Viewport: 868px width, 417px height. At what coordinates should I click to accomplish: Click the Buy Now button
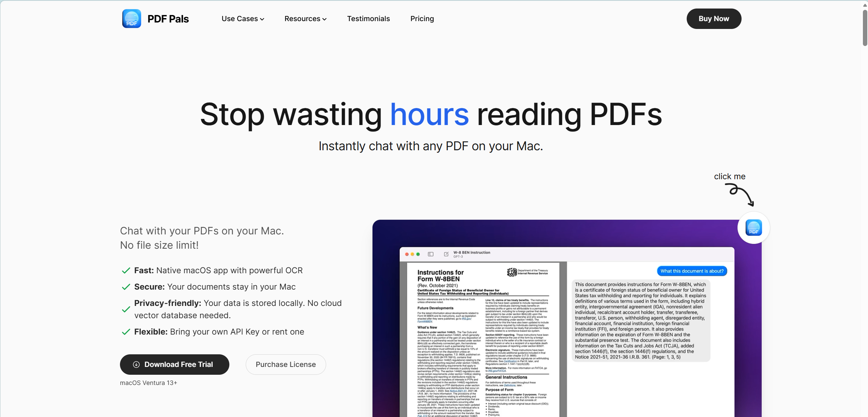714,19
